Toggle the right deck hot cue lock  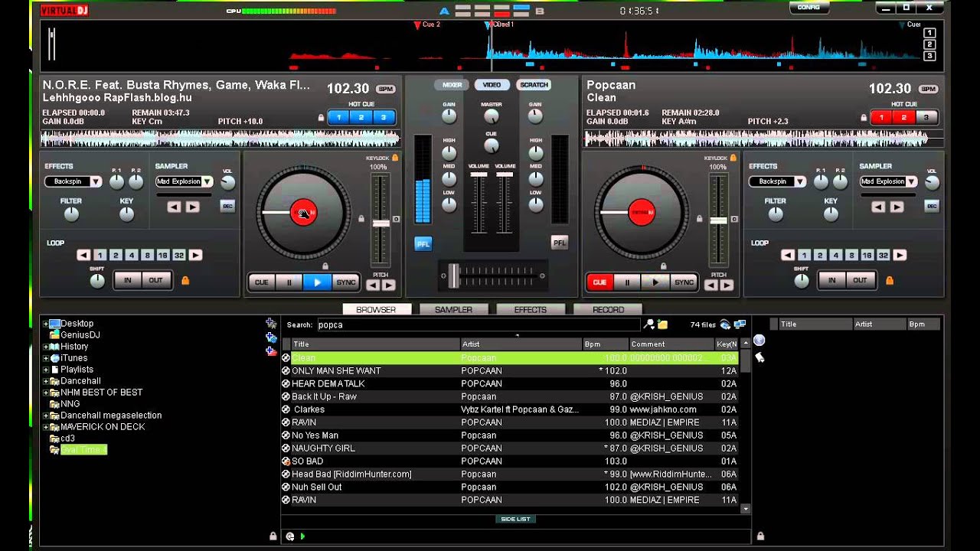click(864, 118)
